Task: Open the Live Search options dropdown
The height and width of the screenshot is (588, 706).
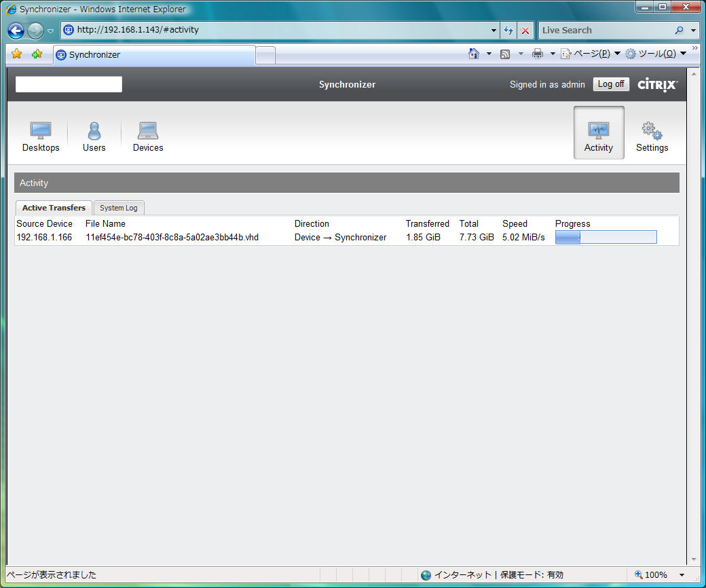Action: click(693, 30)
